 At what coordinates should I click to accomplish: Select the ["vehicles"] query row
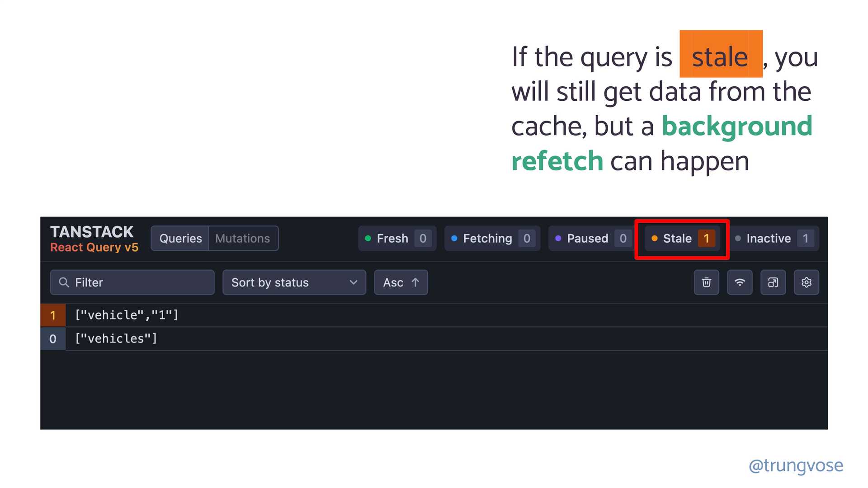pyautogui.click(x=434, y=338)
